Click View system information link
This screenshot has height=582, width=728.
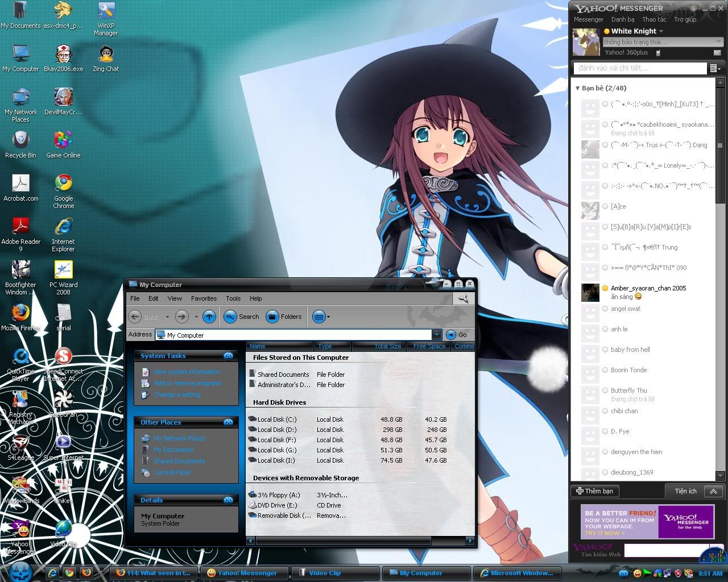(187, 372)
